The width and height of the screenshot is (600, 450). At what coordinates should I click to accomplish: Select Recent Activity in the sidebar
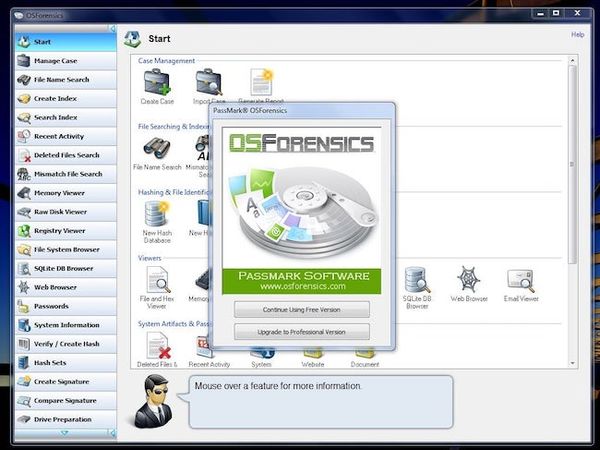click(66, 136)
